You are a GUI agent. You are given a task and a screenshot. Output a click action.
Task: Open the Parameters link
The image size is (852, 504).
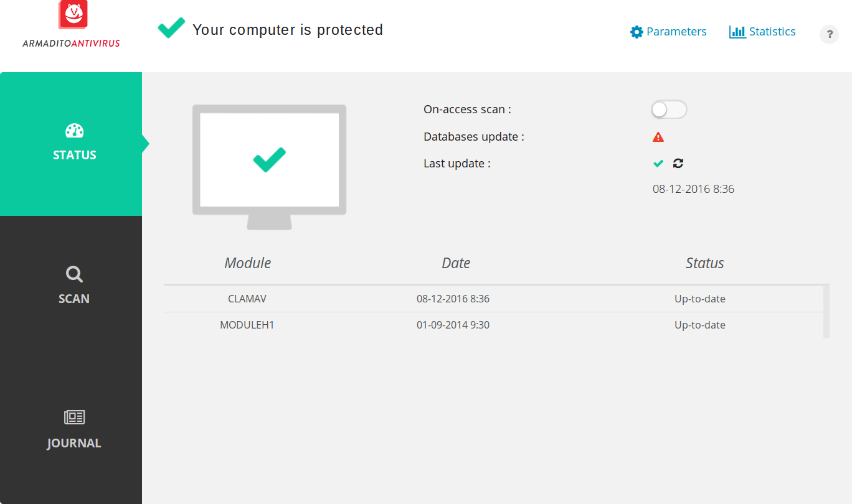(676, 32)
